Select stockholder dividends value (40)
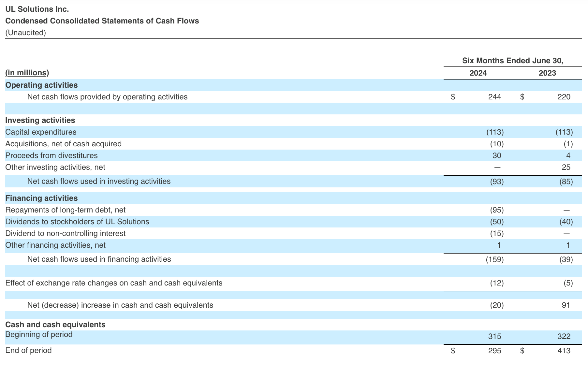588x365 pixels. pos(566,222)
